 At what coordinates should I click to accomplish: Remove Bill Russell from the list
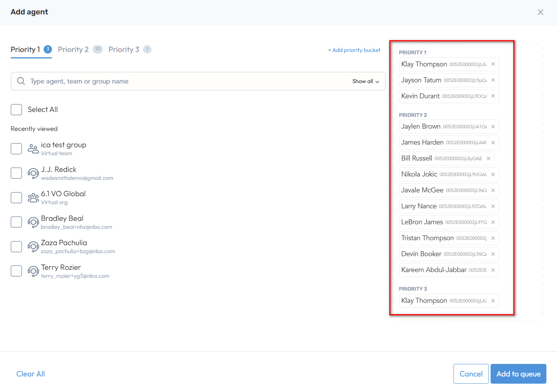(x=488, y=158)
